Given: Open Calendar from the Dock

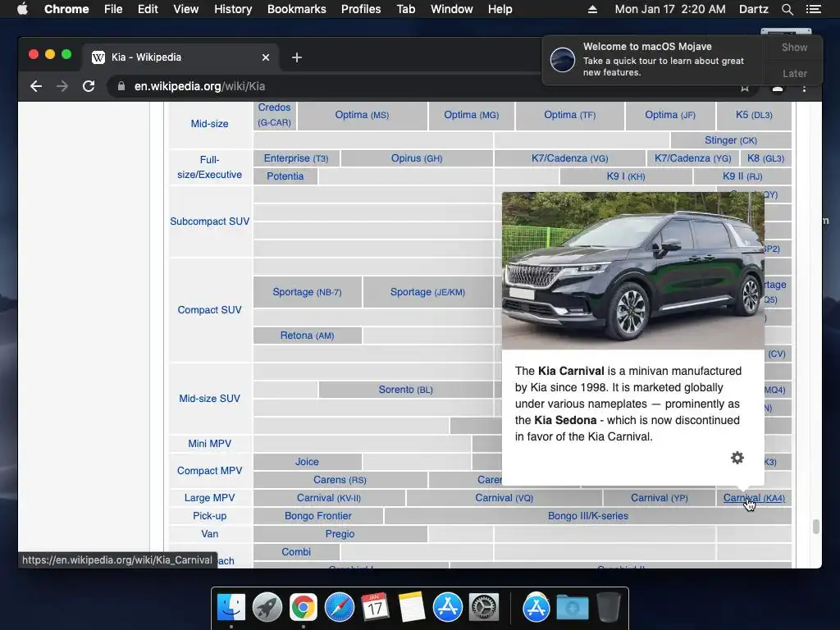Looking at the screenshot, I should click(x=376, y=608).
